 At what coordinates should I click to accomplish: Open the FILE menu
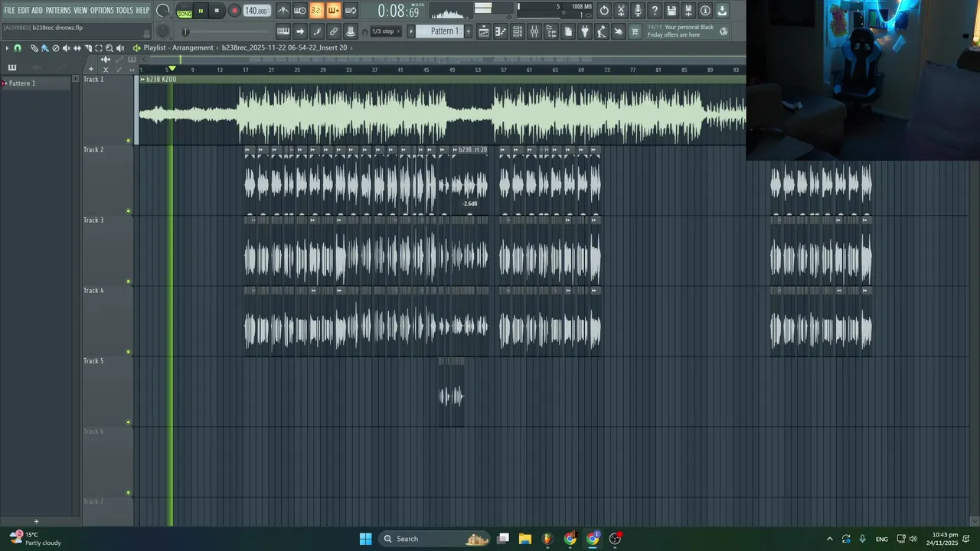pyautogui.click(x=10, y=11)
